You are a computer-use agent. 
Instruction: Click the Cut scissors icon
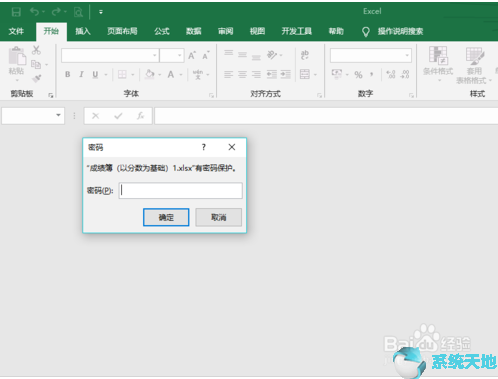tap(36, 50)
